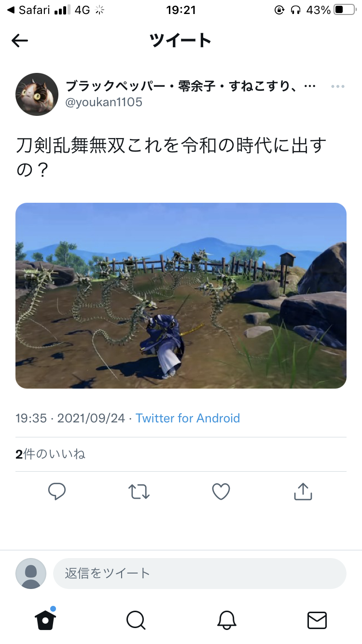Like the tweet with heart icon
Viewport: 362px width, 644px height.
click(x=221, y=491)
